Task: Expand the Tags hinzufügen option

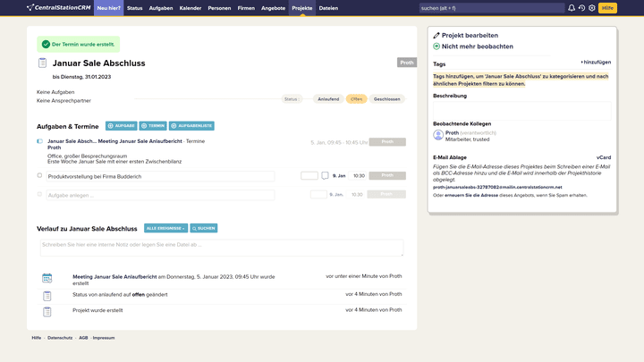Action: point(596,63)
